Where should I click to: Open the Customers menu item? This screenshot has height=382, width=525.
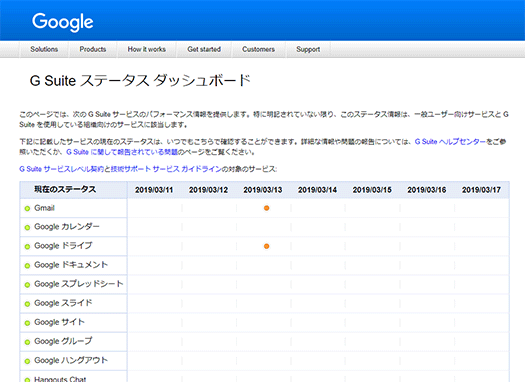[x=258, y=49]
